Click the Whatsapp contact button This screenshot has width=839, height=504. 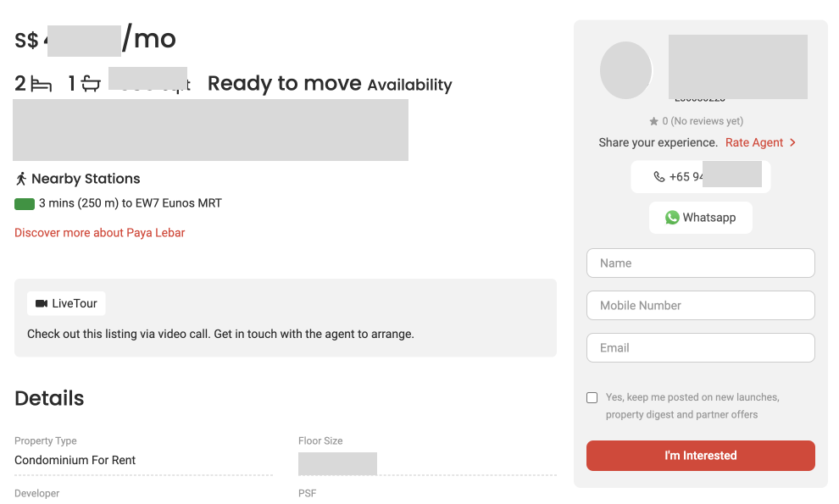(700, 218)
